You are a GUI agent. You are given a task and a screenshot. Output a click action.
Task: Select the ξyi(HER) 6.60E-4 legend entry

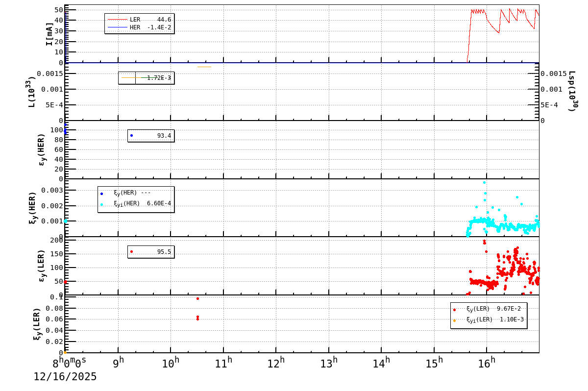click(x=136, y=204)
